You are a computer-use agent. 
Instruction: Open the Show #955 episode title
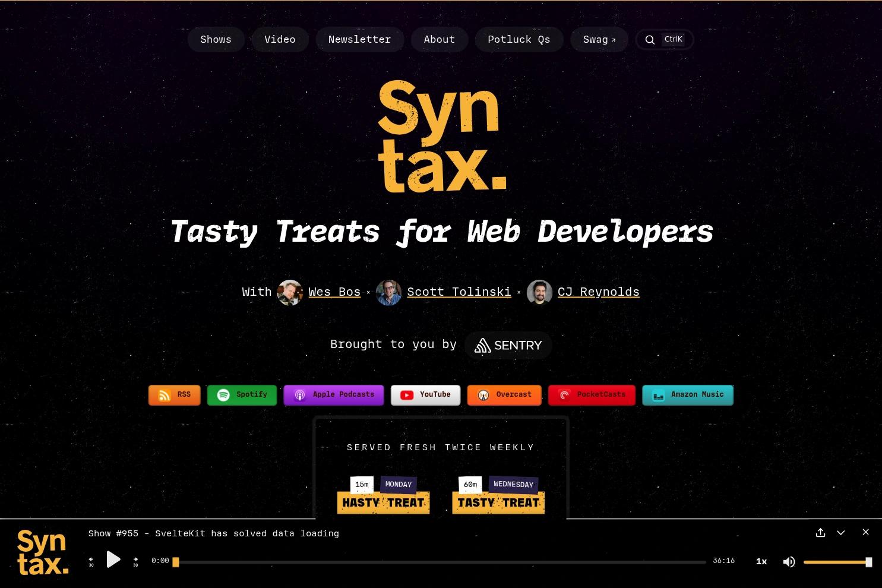[214, 533]
